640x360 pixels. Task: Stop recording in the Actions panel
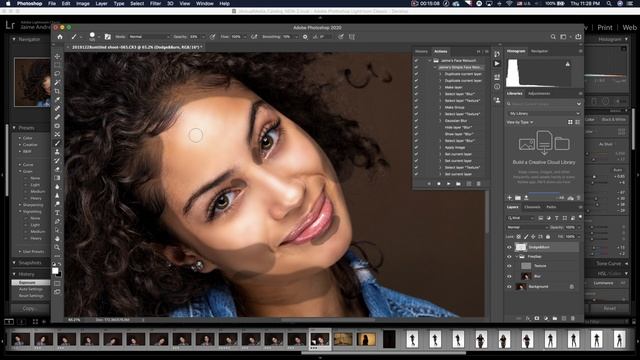click(x=429, y=184)
